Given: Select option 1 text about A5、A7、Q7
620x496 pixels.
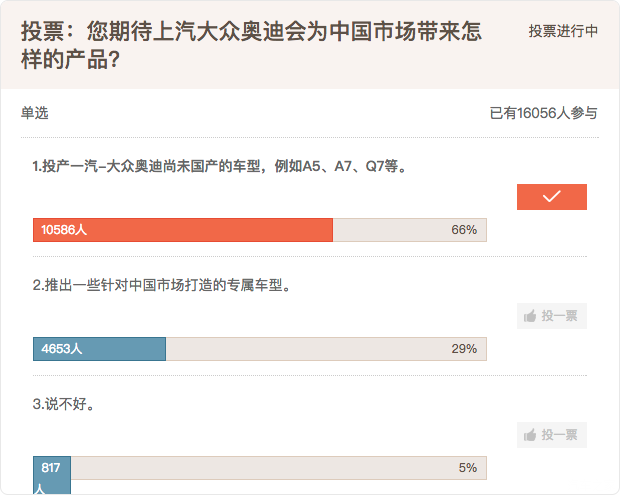Looking at the screenshot, I should (x=220, y=166).
